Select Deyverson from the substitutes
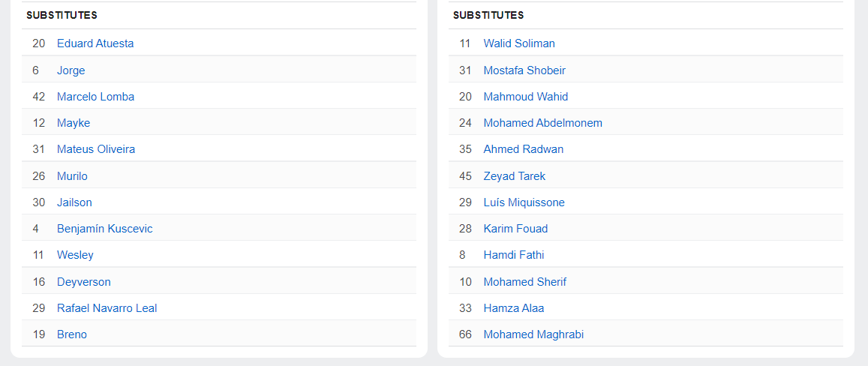868x366 pixels. pos(83,282)
